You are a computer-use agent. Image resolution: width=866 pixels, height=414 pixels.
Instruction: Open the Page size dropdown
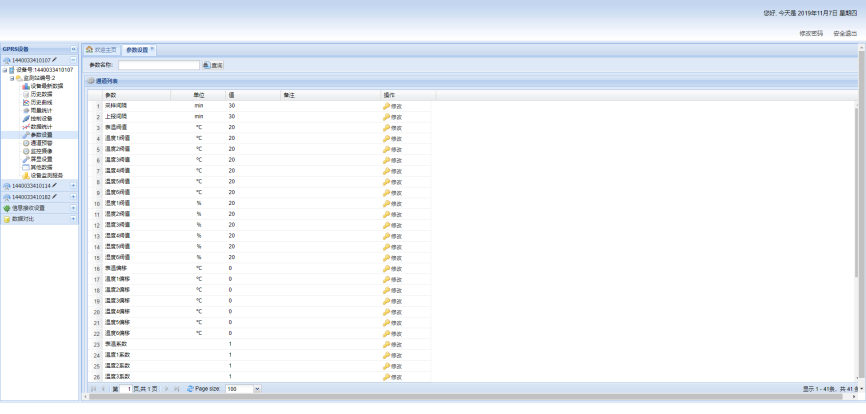pos(257,388)
